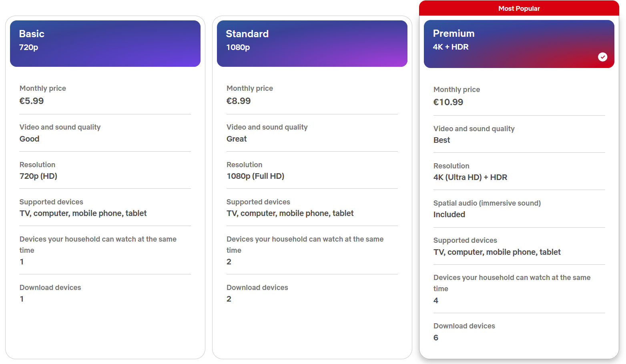The height and width of the screenshot is (364, 626).
Task: Click the Standard plan's €8.99 monthly price
Action: [x=239, y=101]
